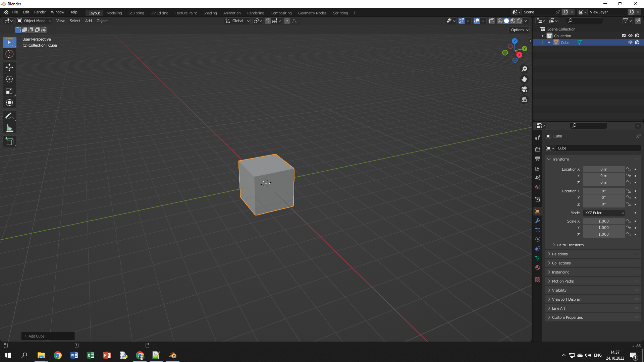Open Global orientation dropdown
The height and width of the screenshot is (362, 644).
[237, 21]
